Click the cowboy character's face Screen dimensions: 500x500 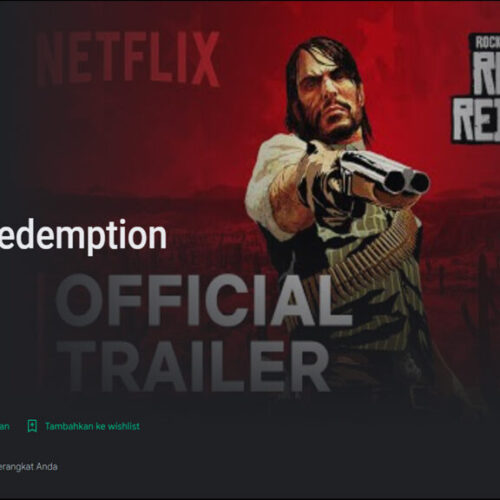[x=333, y=100]
